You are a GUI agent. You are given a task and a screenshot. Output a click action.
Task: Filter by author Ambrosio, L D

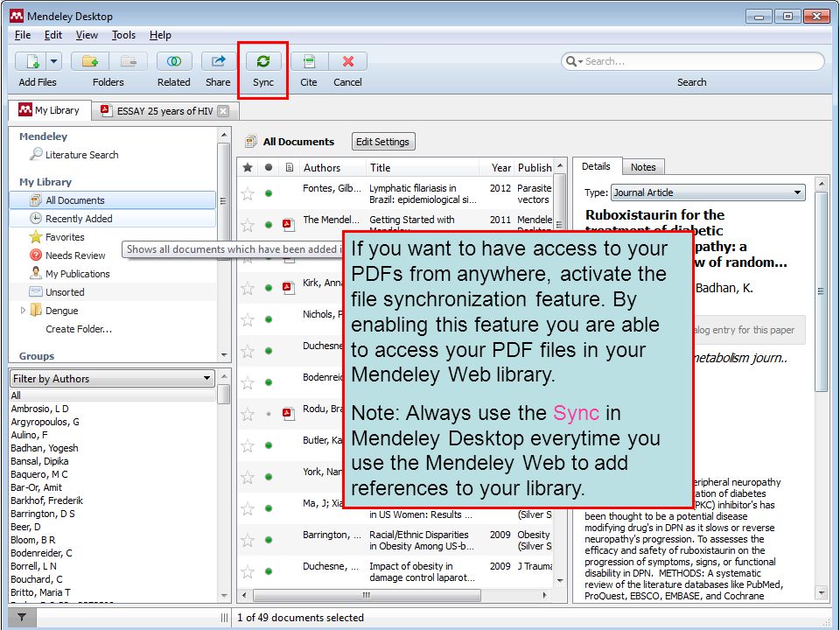pyautogui.click(x=39, y=409)
